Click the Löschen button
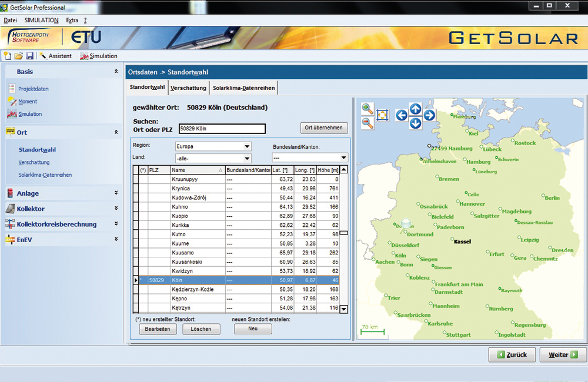Screen dimensions: 588x382 [201, 329]
